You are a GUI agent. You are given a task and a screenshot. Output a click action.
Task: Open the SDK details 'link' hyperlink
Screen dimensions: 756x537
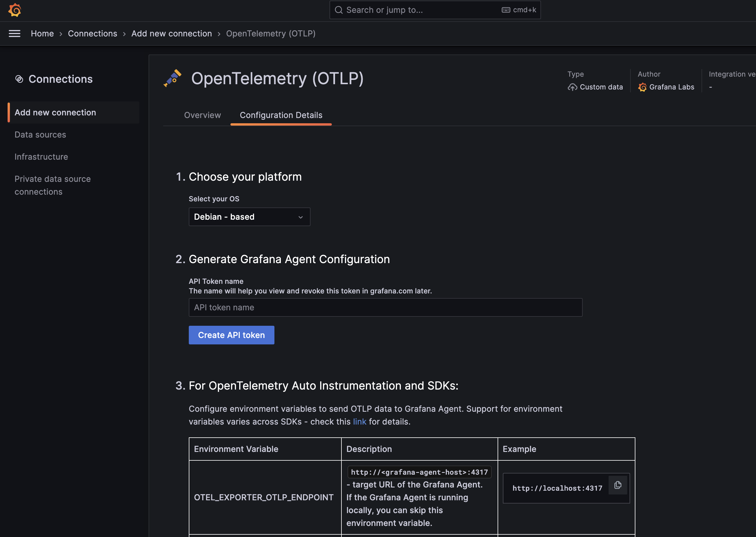[x=359, y=422]
